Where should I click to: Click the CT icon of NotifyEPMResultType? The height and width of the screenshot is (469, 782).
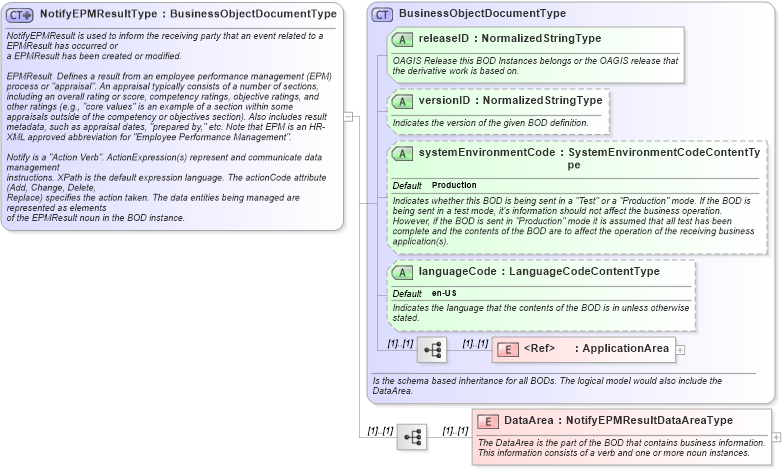pos(19,15)
